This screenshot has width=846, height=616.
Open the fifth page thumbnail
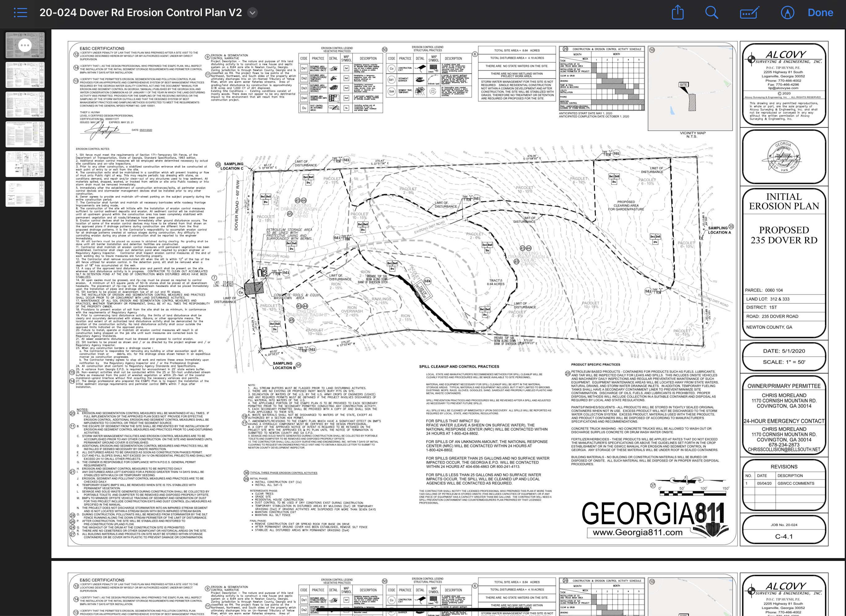pyautogui.click(x=25, y=164)
